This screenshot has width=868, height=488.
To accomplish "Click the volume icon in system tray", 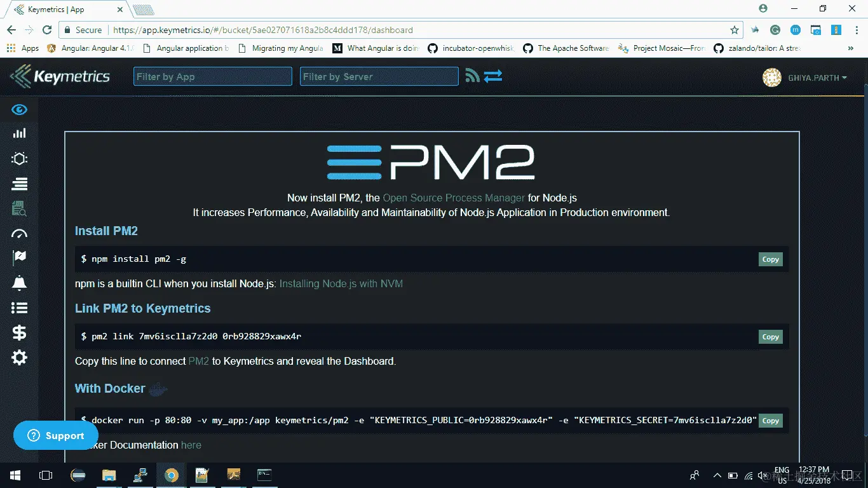I will coord(762,475).
